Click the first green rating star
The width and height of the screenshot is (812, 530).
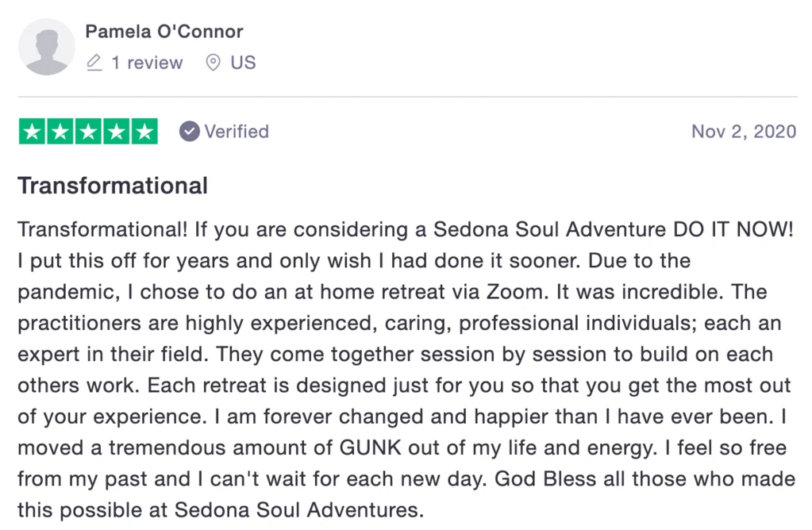(32, 132)
